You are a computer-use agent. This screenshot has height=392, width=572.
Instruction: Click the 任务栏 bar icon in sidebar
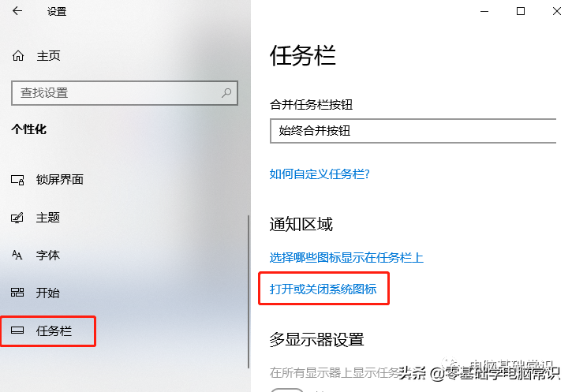(x=17, y=330)
